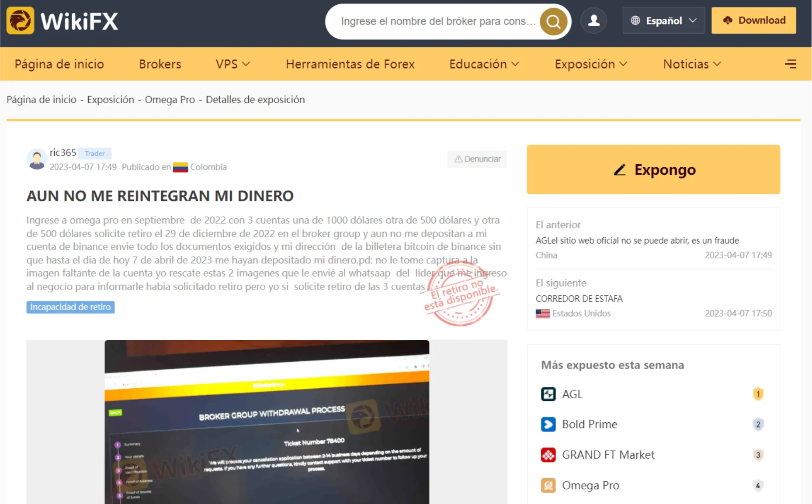Expand the Noticias menu
Screen dimensions: 812x504
coord(692,64)
